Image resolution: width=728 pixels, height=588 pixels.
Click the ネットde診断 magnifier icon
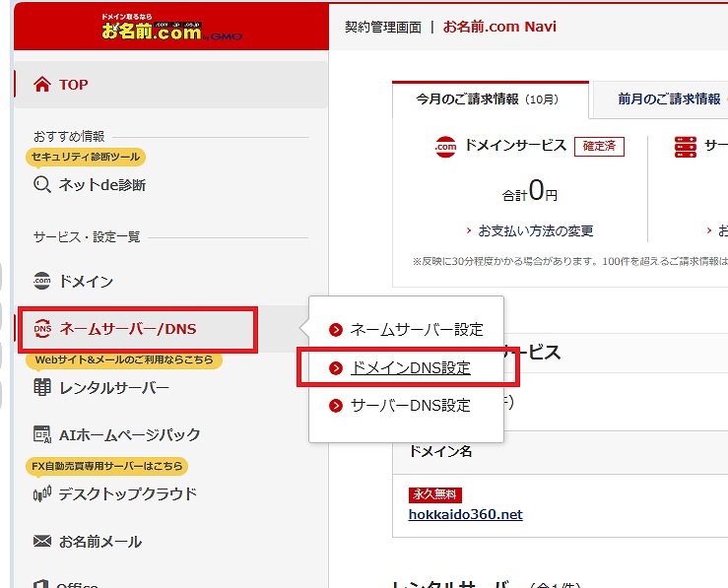(42, 184)
